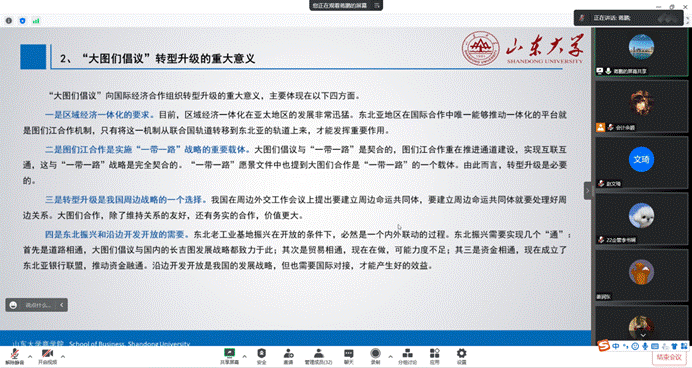The height and width of the screenshot is (368, 692).
Task: Open 分组讨论 breakout rooms icon
Action: (407, 357)
